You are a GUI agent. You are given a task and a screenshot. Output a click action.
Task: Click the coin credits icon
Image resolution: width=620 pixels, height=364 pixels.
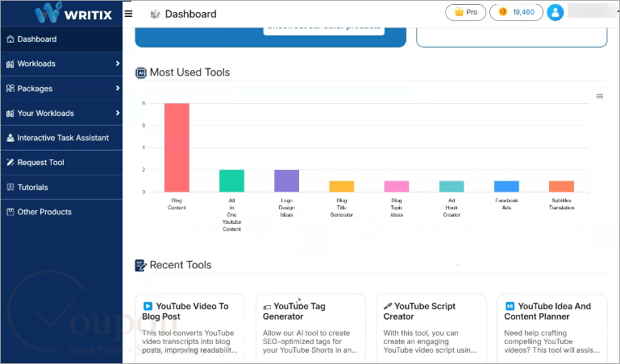click(x=503, y=12)
